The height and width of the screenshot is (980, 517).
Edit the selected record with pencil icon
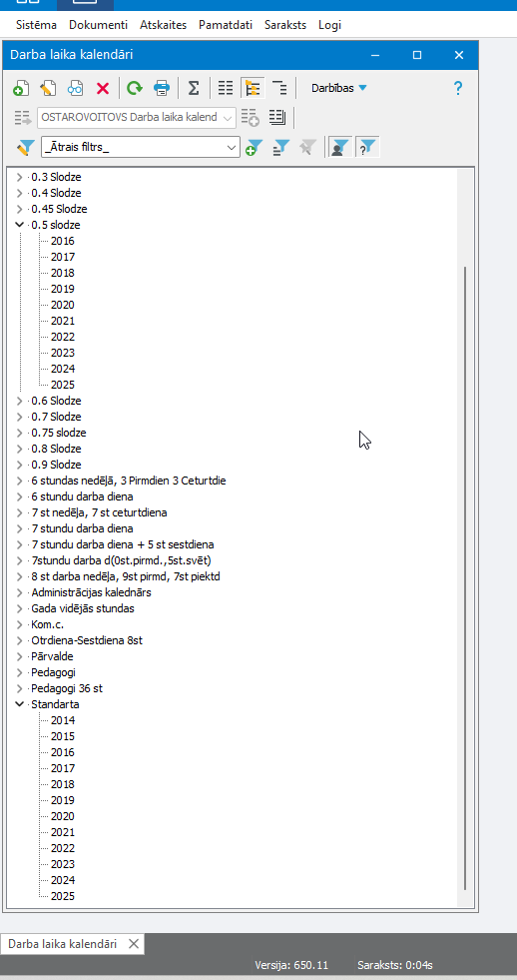point(48,88)
